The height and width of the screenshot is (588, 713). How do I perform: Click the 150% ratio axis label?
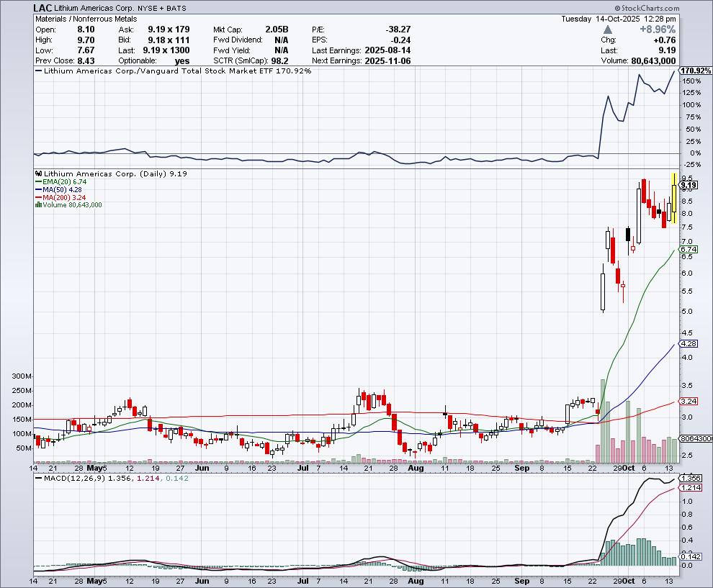click(x=691, y=81)
